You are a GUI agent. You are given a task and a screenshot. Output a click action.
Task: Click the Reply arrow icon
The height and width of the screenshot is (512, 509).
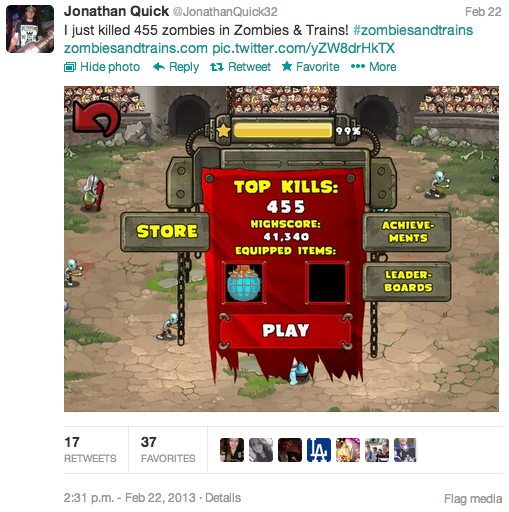(x=159, y=67)
